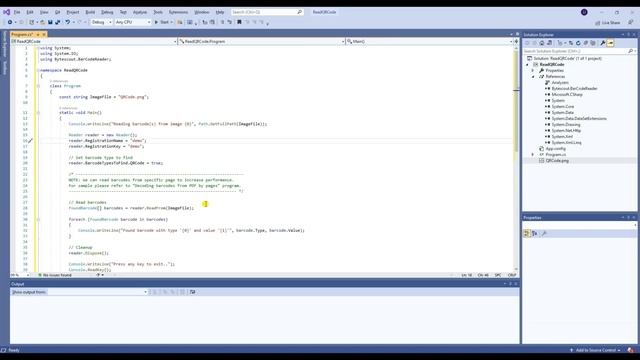
Task: Close the Program.cs tab
Action: pos(44,35)
